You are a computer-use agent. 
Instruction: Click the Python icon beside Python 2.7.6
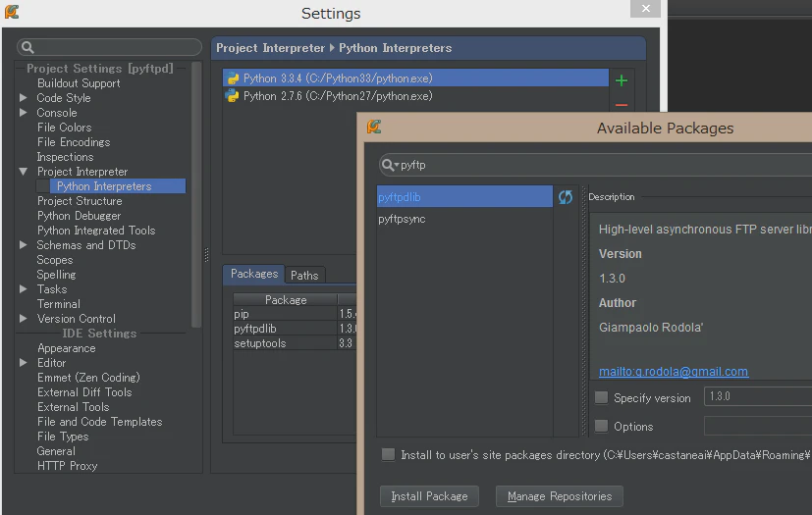[x=233, y=96]
